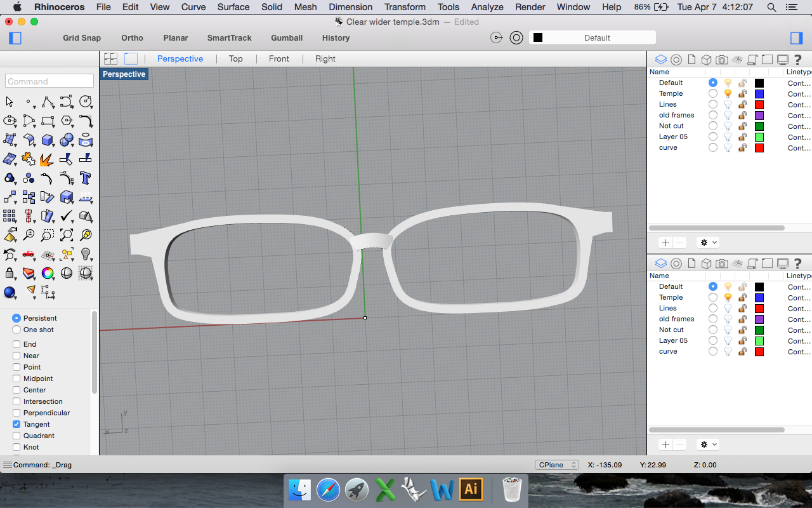Open the Layers panel icon
812x508 pixels.
660,59
